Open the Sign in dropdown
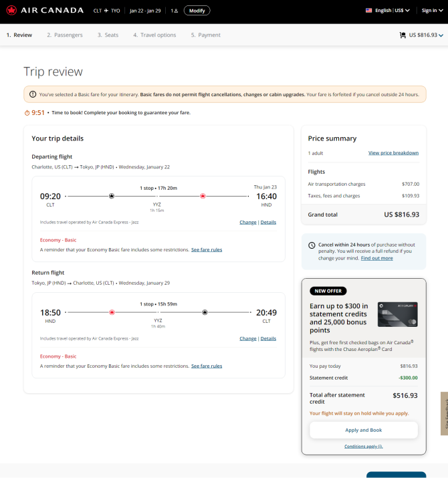448x478 pixels. [432, 11]
